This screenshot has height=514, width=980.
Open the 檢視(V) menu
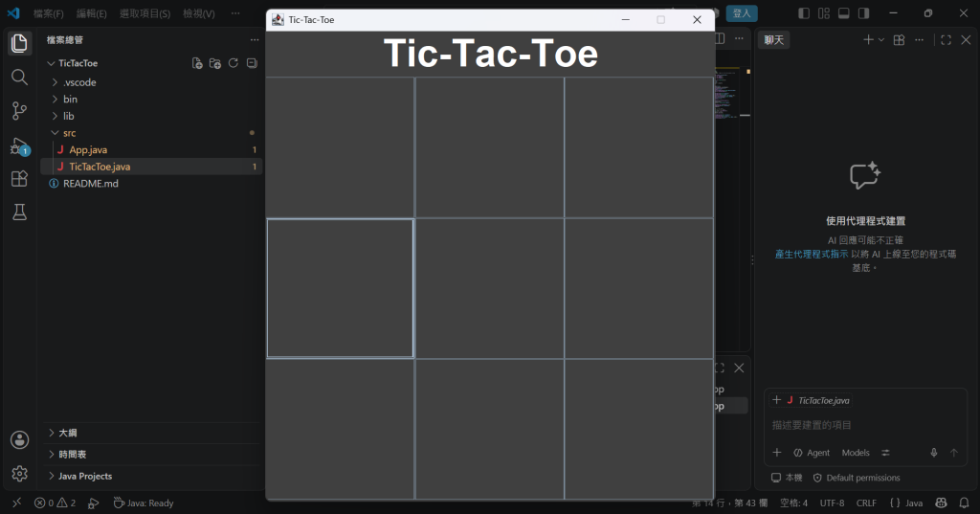[199, 13]
